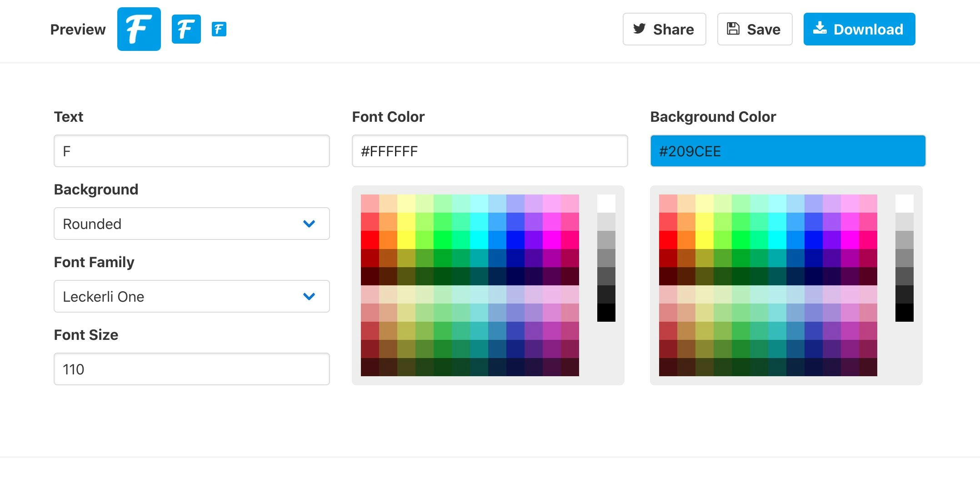Click the Download button
This screenshot has width=980, height=488.
point(859,29)
